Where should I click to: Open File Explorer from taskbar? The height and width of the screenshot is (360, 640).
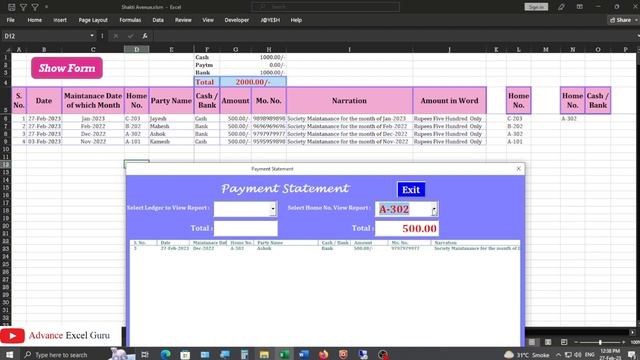pyautogui.click(x=264, y=355)
